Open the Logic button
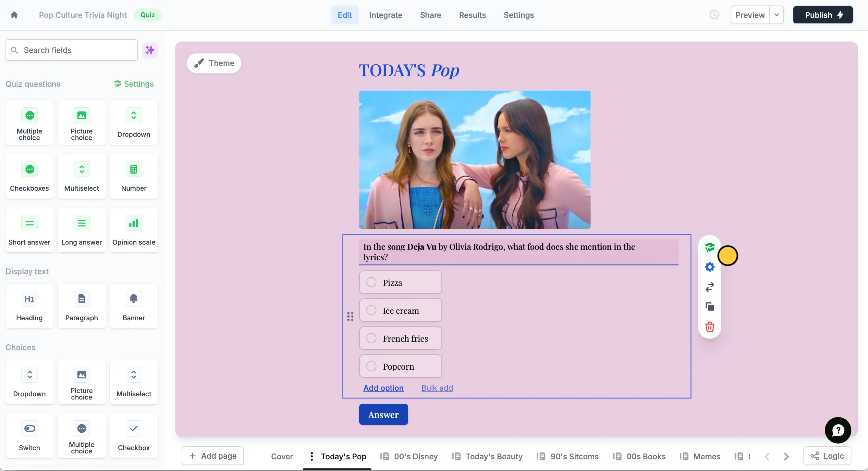 (827, 456)
